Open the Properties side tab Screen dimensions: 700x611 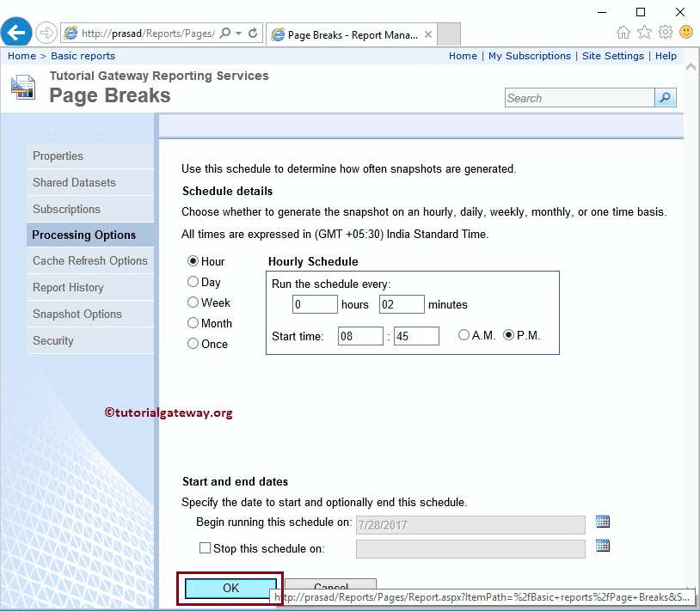[x=90, y=156]
